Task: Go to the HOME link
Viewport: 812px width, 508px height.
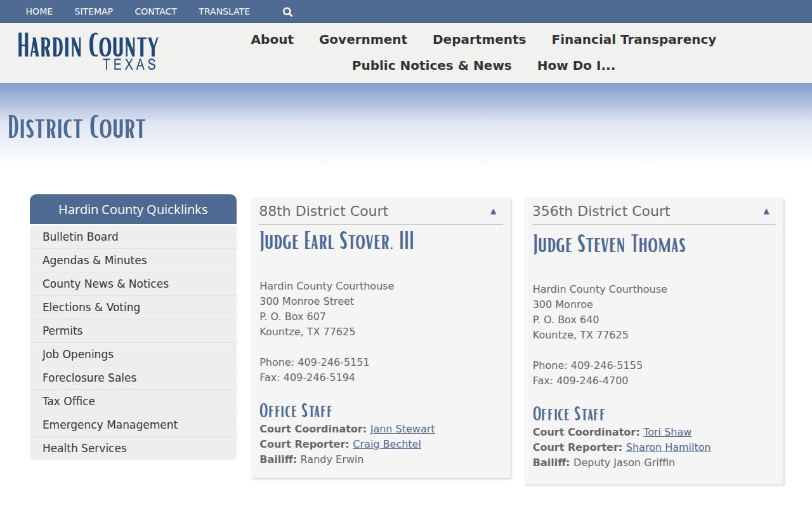Action: tap(39, 11)
